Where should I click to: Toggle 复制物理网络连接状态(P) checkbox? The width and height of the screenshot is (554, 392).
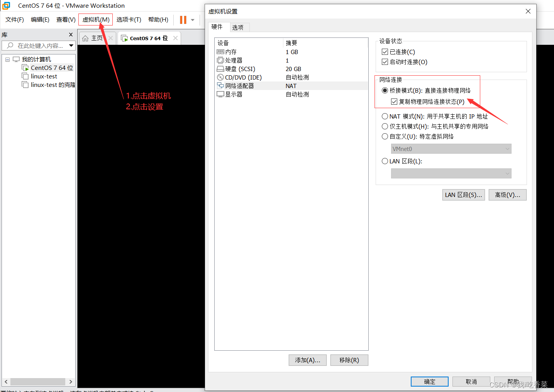[394, 102]
